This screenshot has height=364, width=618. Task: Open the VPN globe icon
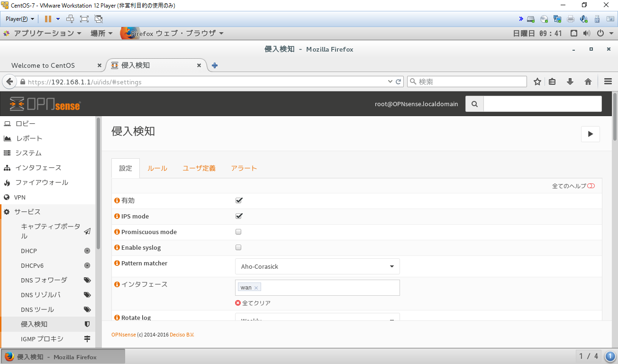(6, 197)
